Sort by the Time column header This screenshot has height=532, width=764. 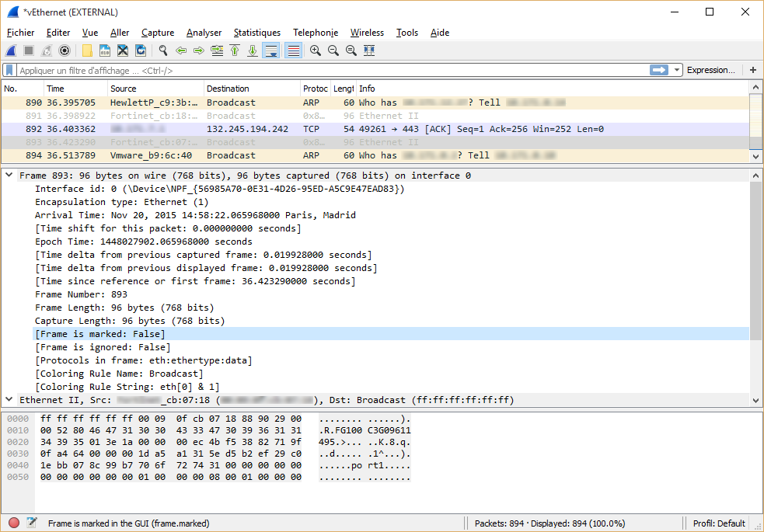(x=75, y=89)
